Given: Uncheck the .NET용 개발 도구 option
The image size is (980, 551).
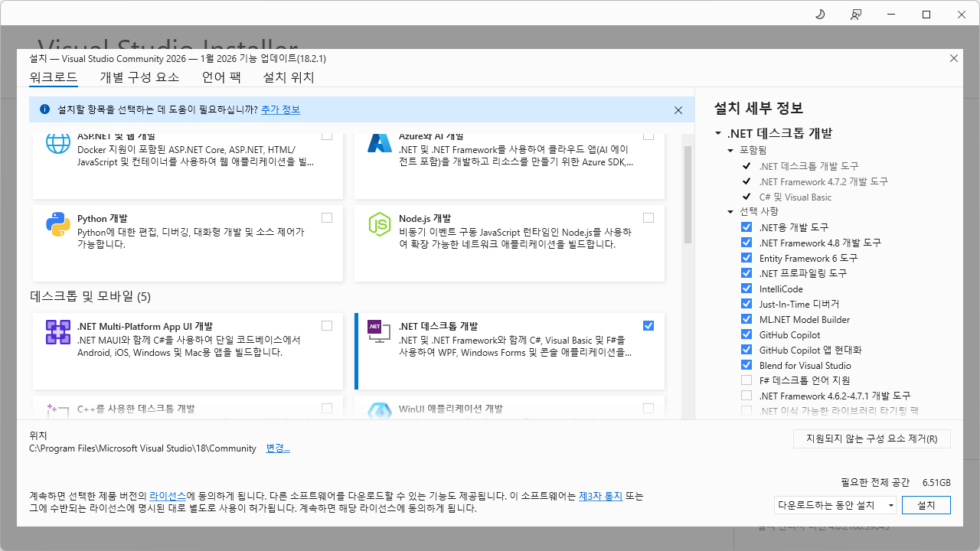Looking at the screenshot, I should [x=746, y=227].
